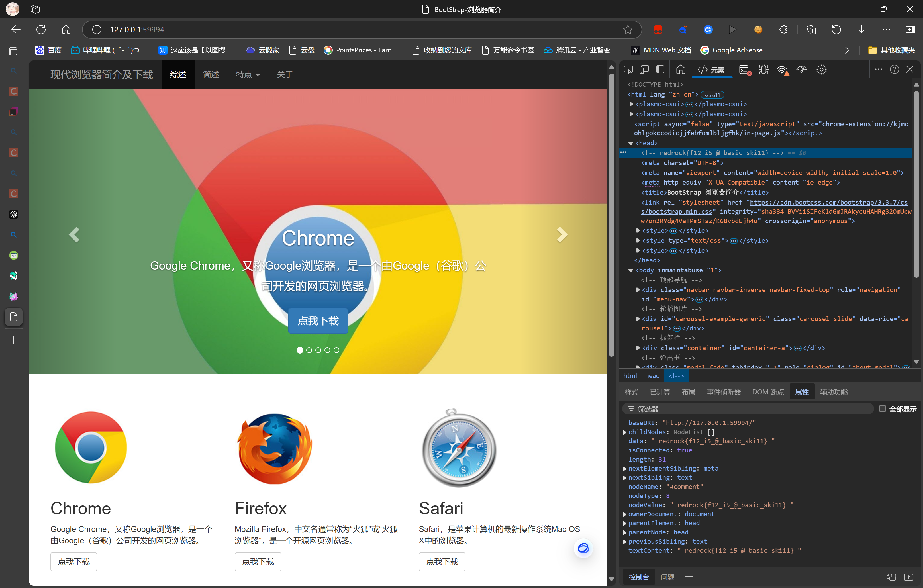Click the address bar URL 127.0.0.1:59994

point(137,30)
